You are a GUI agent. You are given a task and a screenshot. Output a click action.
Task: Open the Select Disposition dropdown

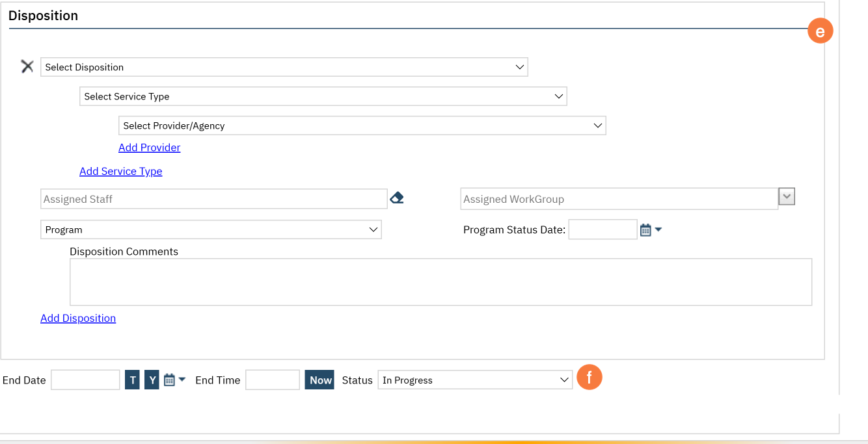[284, 67]
